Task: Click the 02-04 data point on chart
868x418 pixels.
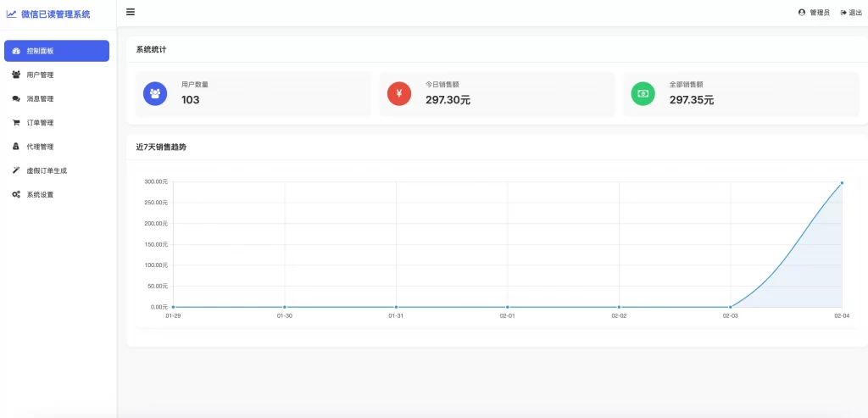Action: coord(842,182)
